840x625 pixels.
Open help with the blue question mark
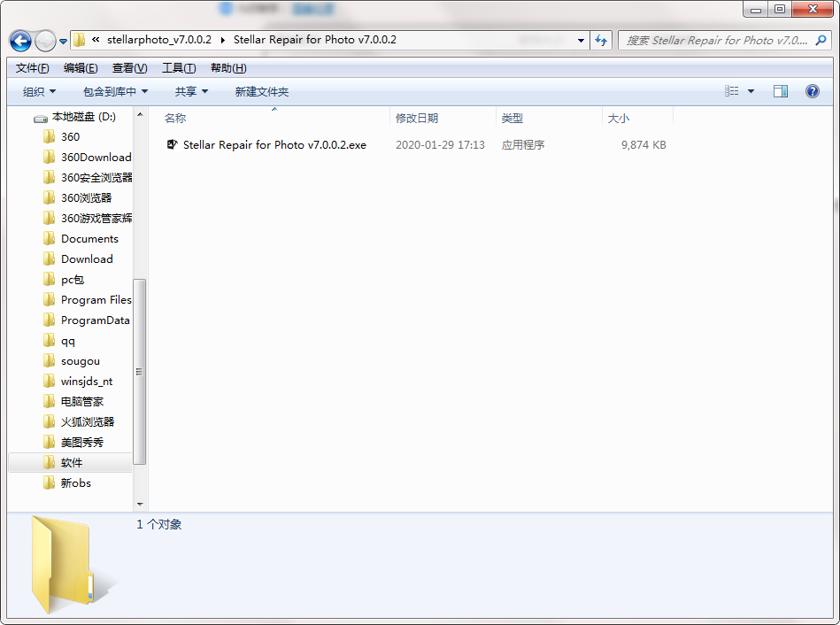pyautogui.click(x=813, y=91)
